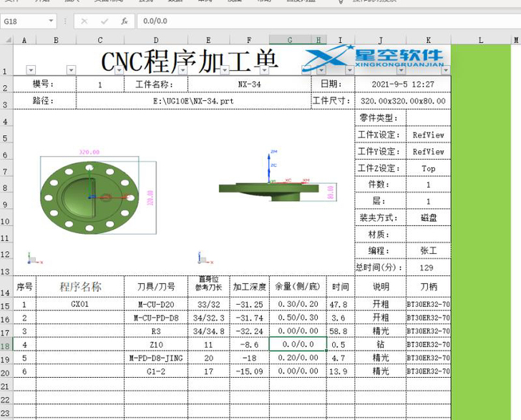
Task: Click the 刀柄 header cell
Action: pyautogui.click(x=428, y=287)
